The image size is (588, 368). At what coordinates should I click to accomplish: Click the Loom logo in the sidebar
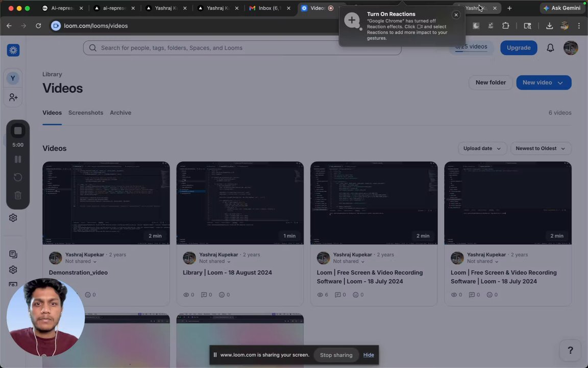click(x=13, y=50)
